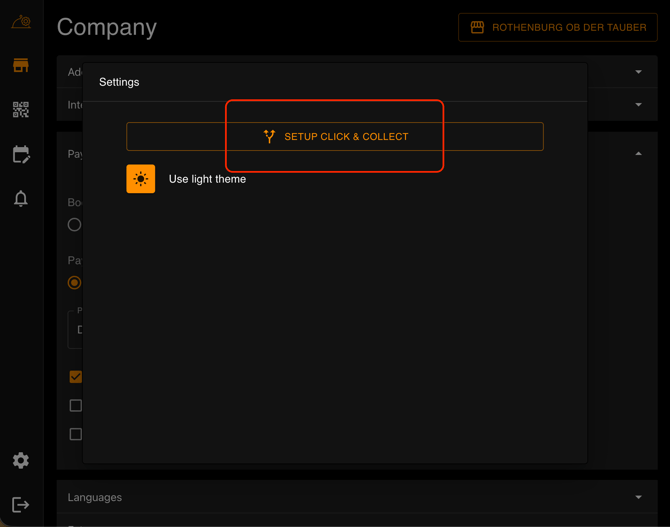Image resolution: width=670 pixels, height=527 pixels.
Task: Uncheck the checked orange checkbox
Action: coord(76,377)
